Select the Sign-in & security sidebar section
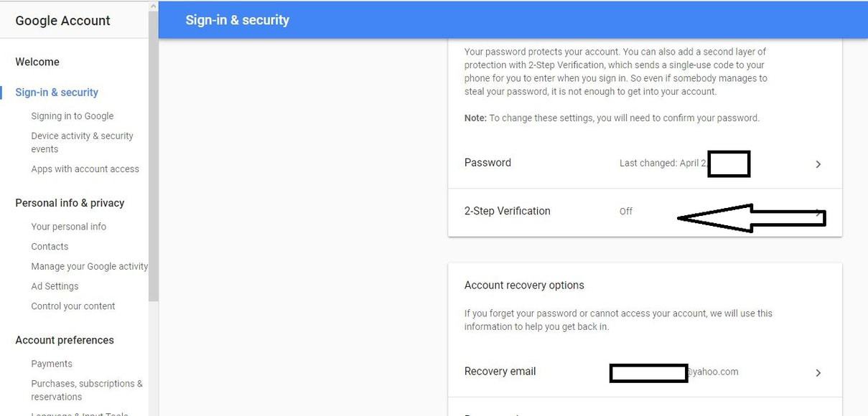868x416 pixels. pos(57,92)
